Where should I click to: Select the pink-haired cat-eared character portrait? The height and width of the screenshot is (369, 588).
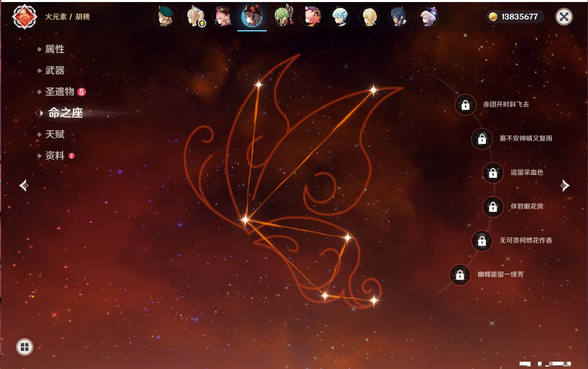(311, 17)
